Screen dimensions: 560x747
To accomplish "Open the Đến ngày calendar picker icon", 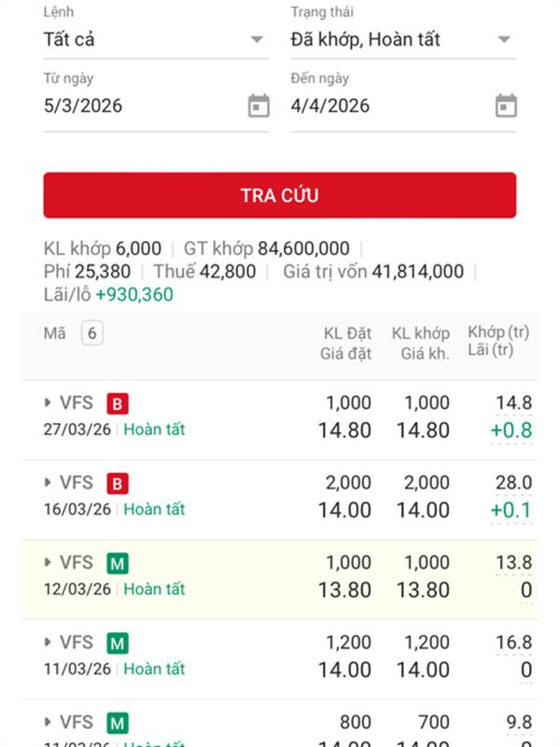I will point(505,106).
